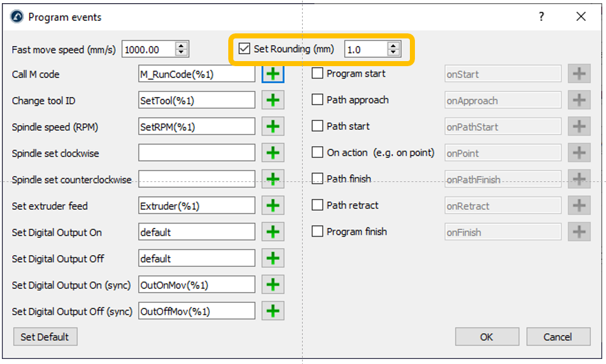Viewport: 606px width, 364px height.
Task: Click green plus for Set Digital Output Off
Action: point(272,259)
